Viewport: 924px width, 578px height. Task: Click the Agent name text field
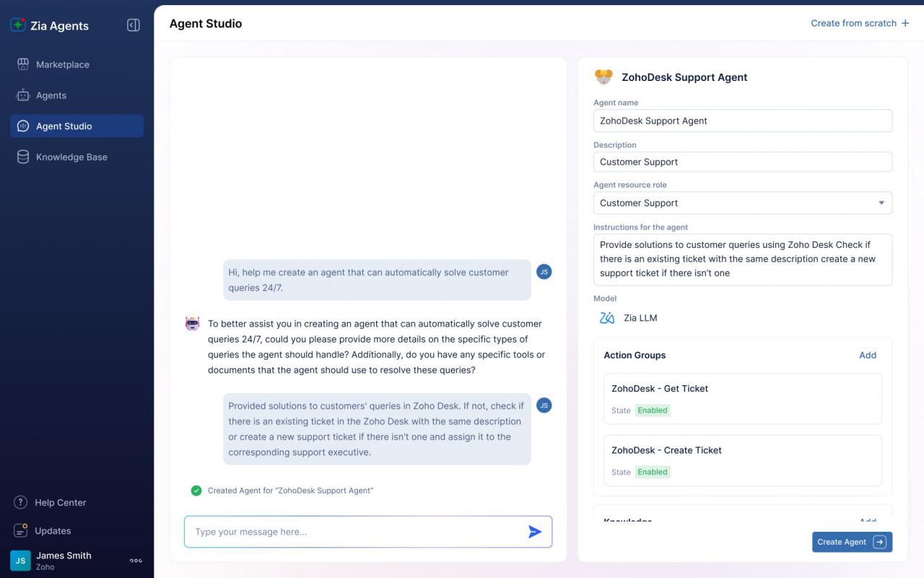pos(742,121)
